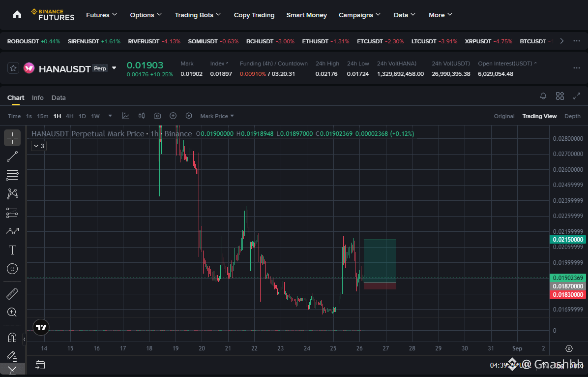The width and height of the screenshot is (588, 377).
Task: Switch to the Data tab below the symbol header
Action: click(59, 97)
